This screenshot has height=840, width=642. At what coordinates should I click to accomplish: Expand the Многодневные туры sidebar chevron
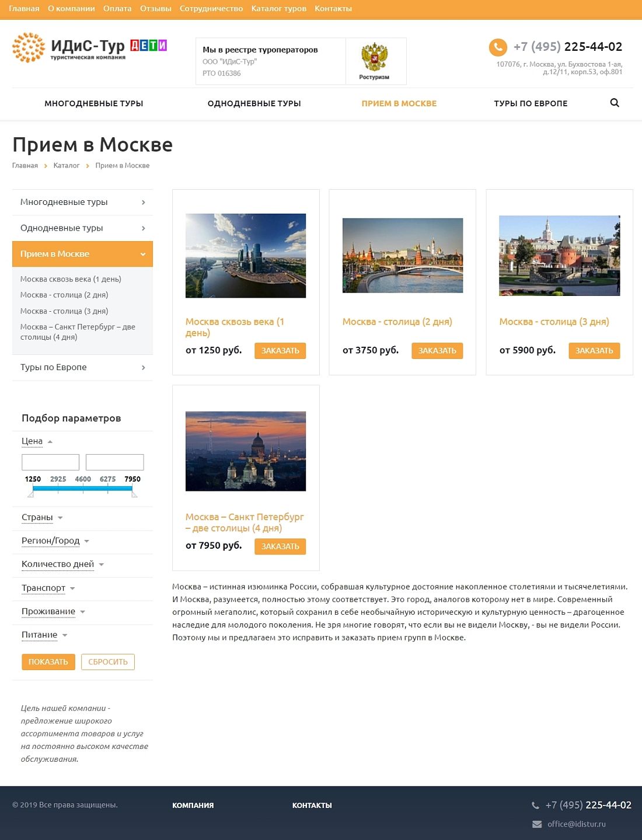(144, 203)
